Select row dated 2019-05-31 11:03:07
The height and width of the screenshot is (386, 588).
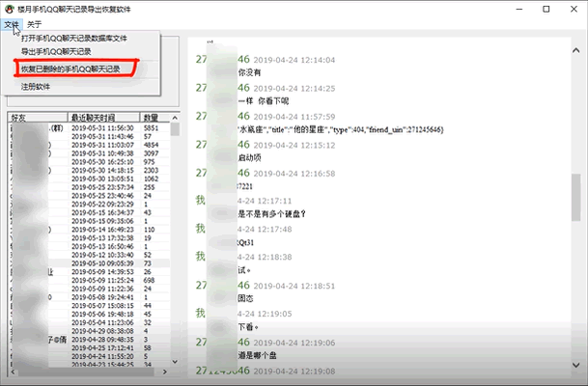[89, 145]
